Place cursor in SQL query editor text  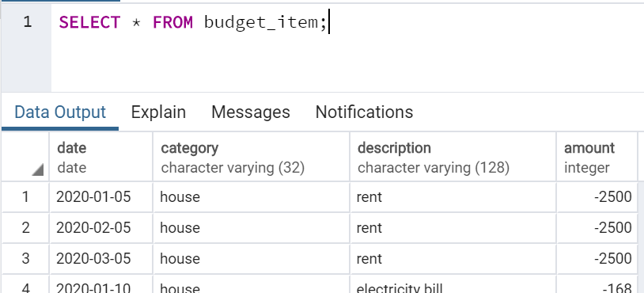192,22
